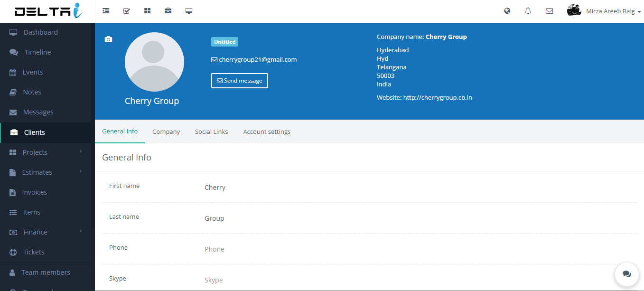Expand the Estimates sidebar menu
This screenshot has width=644, height=291.
pyautogui.click(x=46, y=172)
